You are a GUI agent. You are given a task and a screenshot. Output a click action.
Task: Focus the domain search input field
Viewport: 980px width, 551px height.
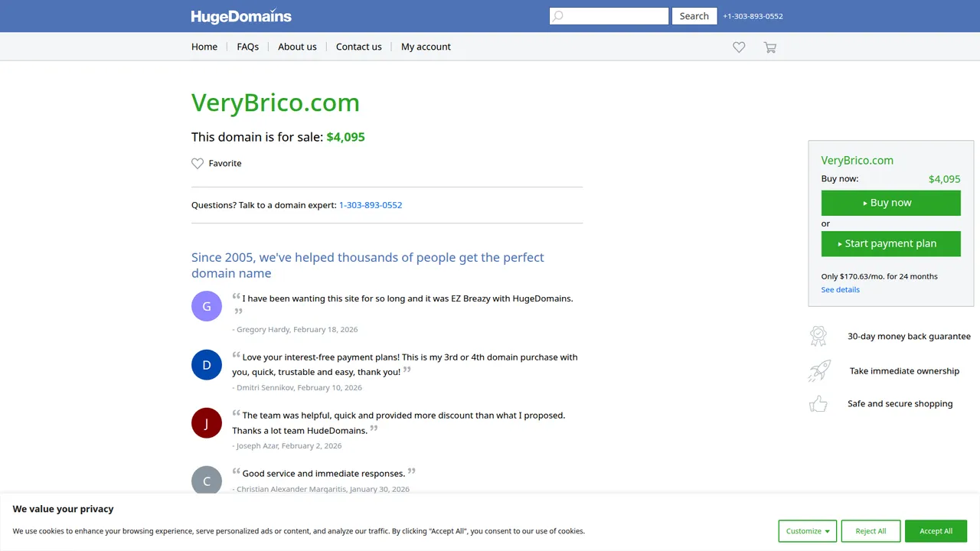click(x=609, y=16)
